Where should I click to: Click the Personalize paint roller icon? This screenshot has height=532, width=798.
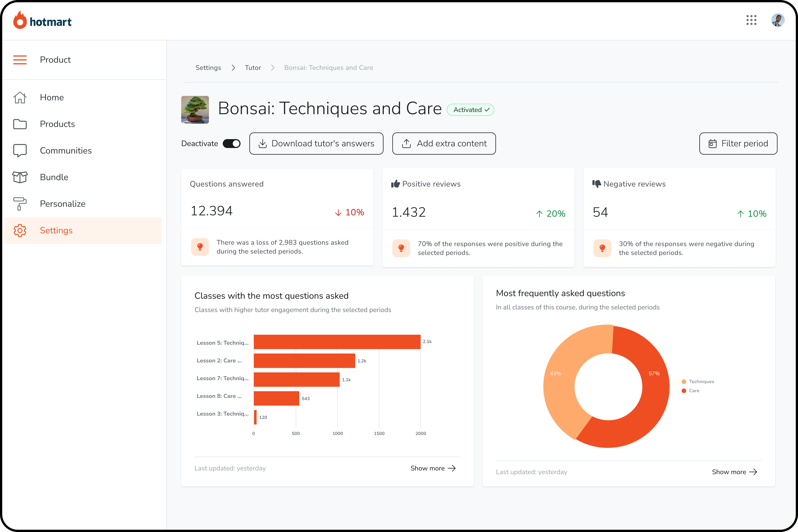click(x=20, y=204)
